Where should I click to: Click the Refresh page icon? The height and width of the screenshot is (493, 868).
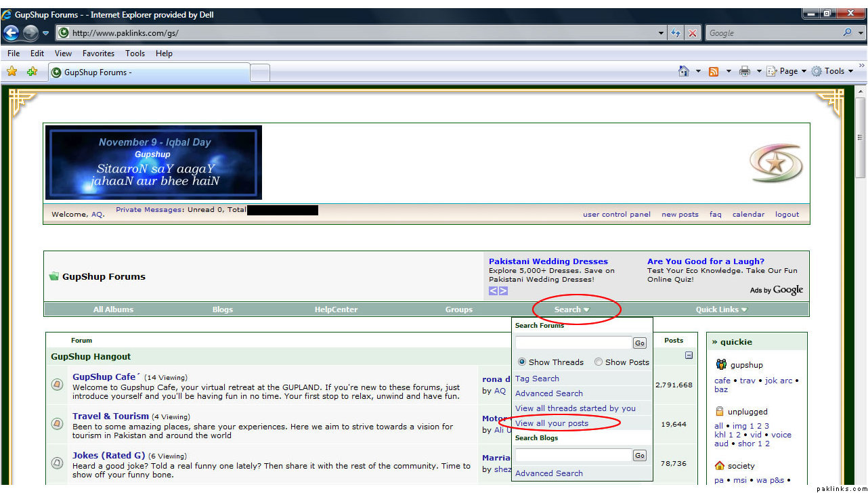coord(675,33)
